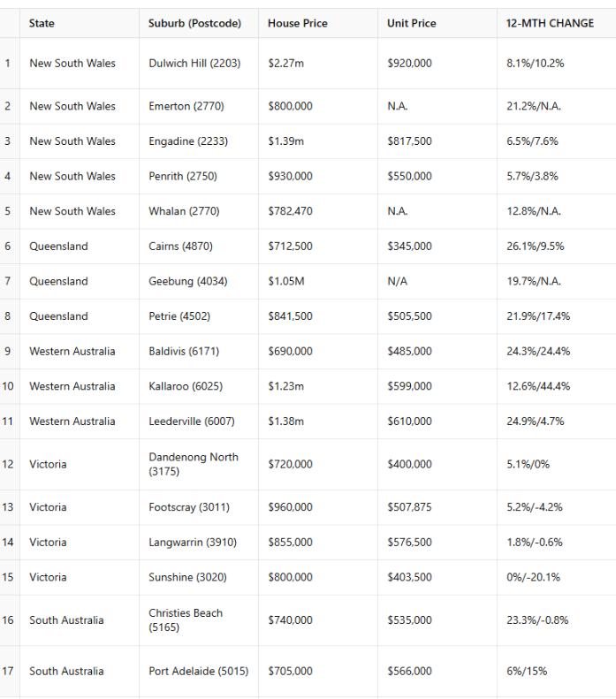Select the Leederville (6007) cell
616x699 pixels.
pos(192,422)
